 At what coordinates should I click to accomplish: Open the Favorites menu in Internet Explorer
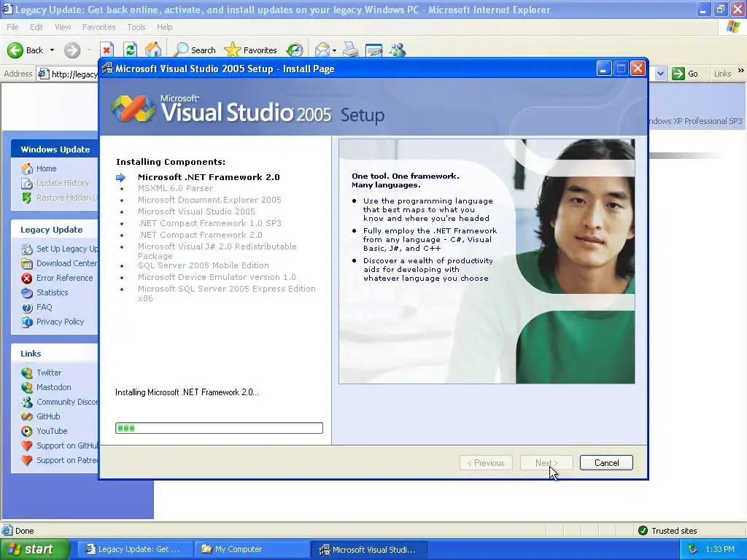click(98, 27)
